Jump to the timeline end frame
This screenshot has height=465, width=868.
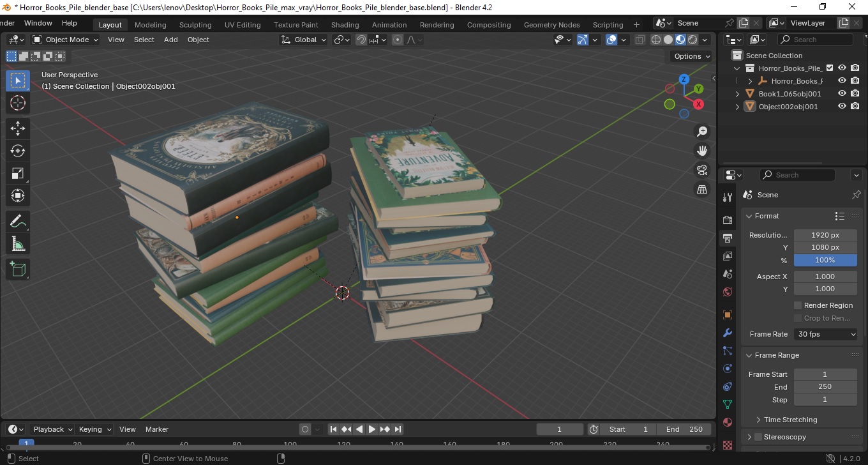tap(398, 429)
